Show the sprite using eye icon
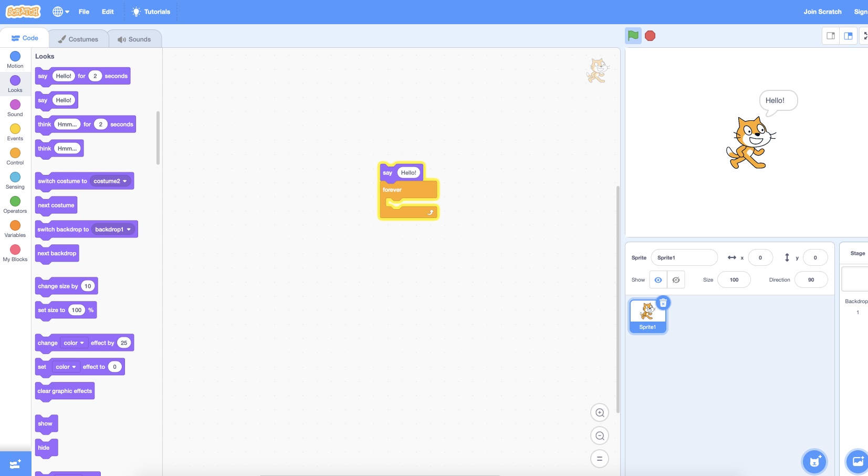 coord(658,280)
